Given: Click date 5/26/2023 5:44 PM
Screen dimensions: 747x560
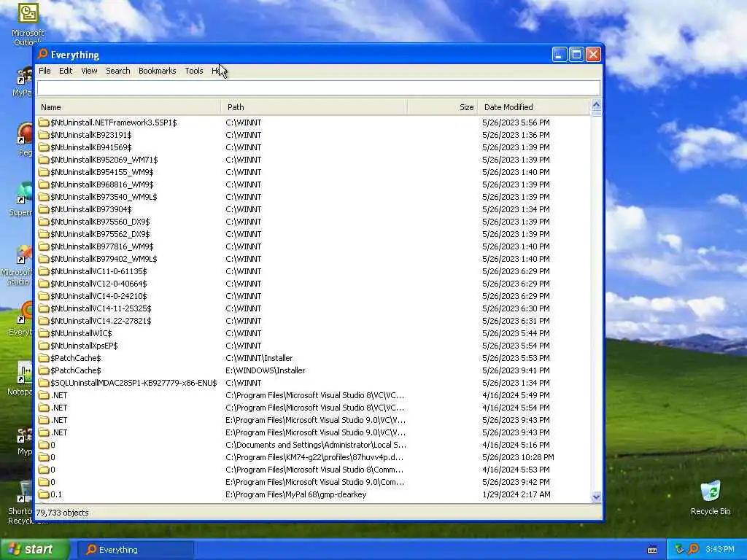Looking at the screenshot, I should [x=516, y=332].
